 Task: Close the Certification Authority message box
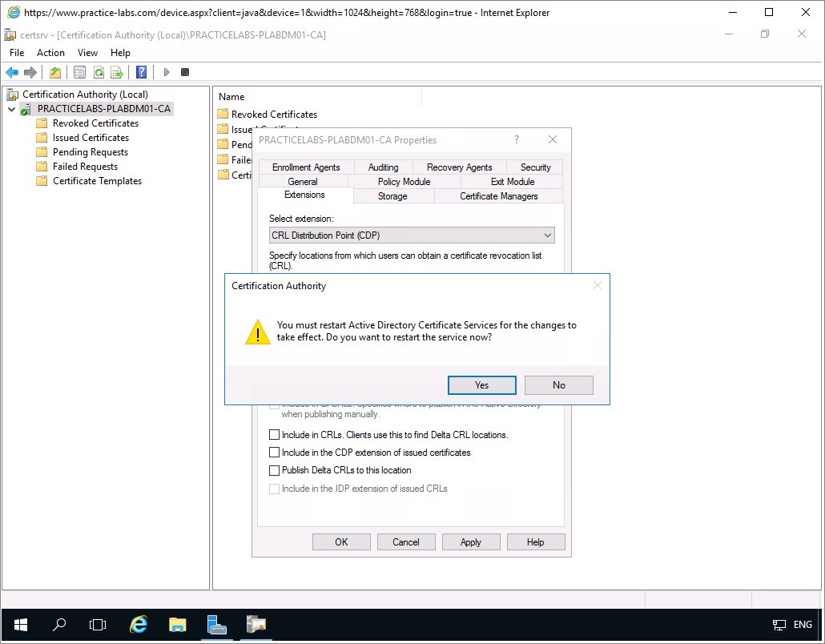coord(598,285)
